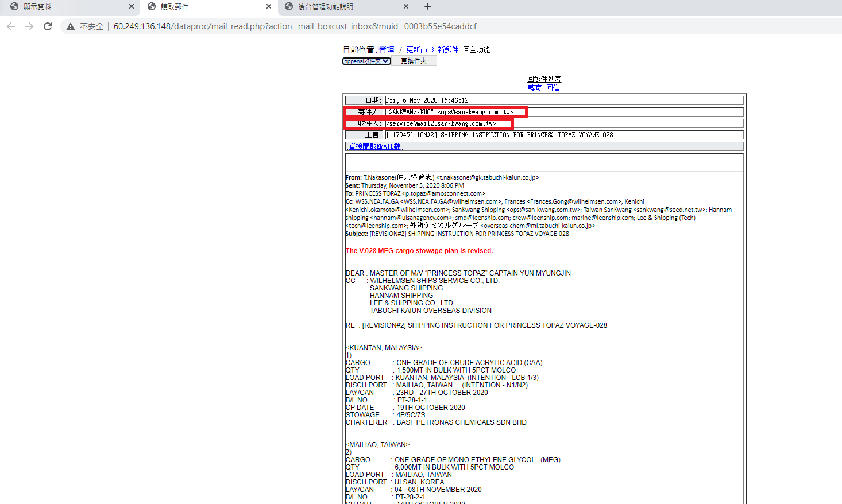Click the 更換件夾 button
Screen dimensions: 842x504
[414, 61]
